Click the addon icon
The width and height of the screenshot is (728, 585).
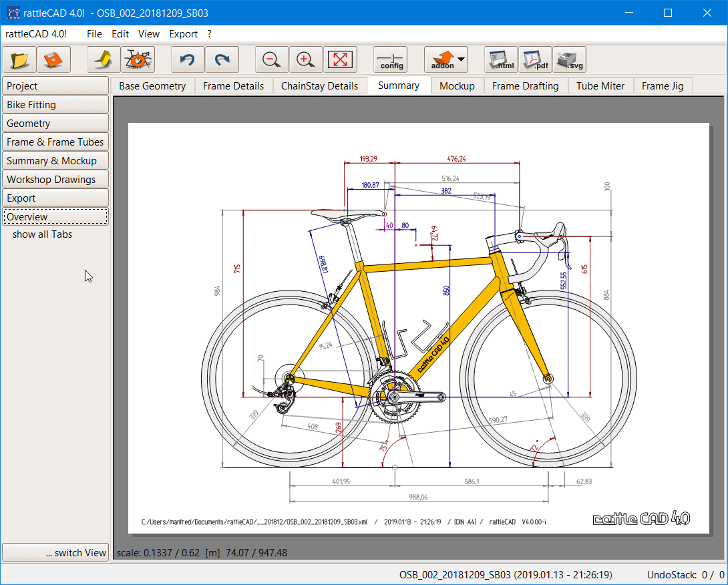pyautogui.click(x=443, y=59)
